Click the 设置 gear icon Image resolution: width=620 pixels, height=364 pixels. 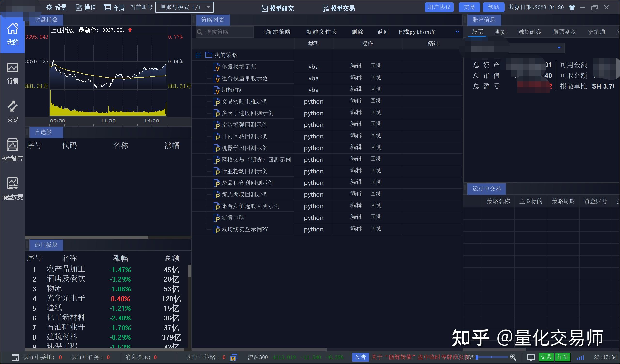point(49,7)
